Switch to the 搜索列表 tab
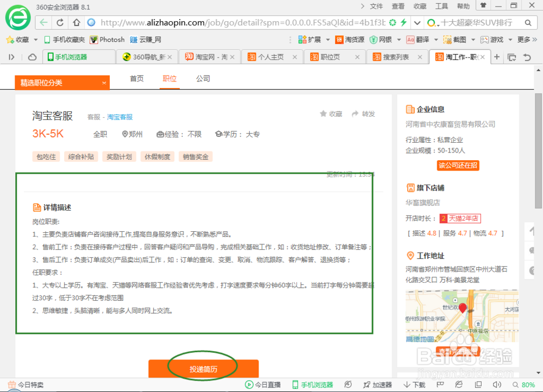Viewport: 543px width, 392px height. (x=397, y=57)
